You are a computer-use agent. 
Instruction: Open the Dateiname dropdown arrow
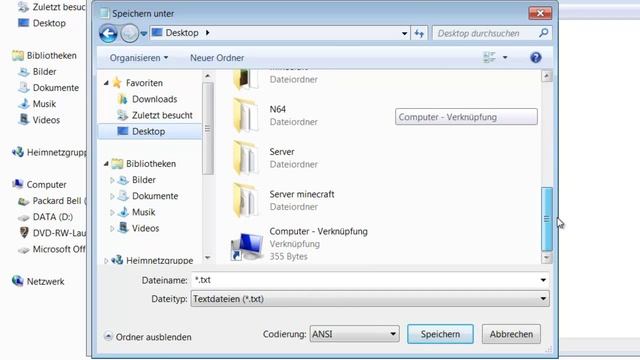click(x=543, y=280)
